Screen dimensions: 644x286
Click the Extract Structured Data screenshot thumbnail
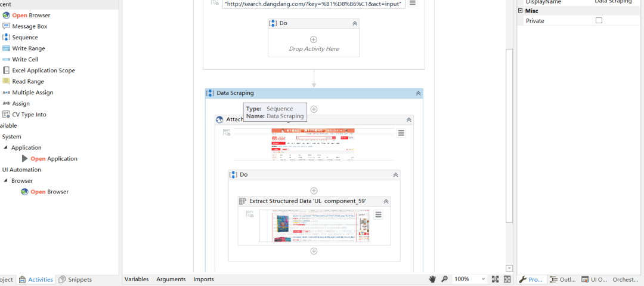[x=314, y=226]
